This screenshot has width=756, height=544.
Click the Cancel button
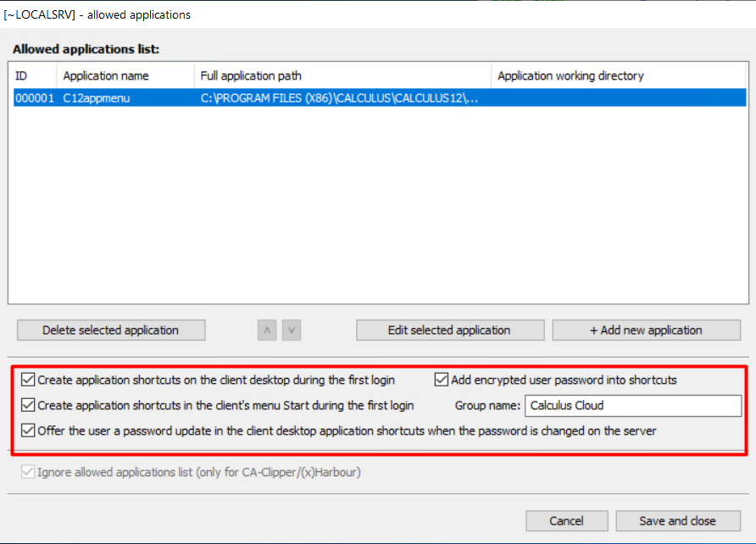pyautogui.click(x=566, y=520)
